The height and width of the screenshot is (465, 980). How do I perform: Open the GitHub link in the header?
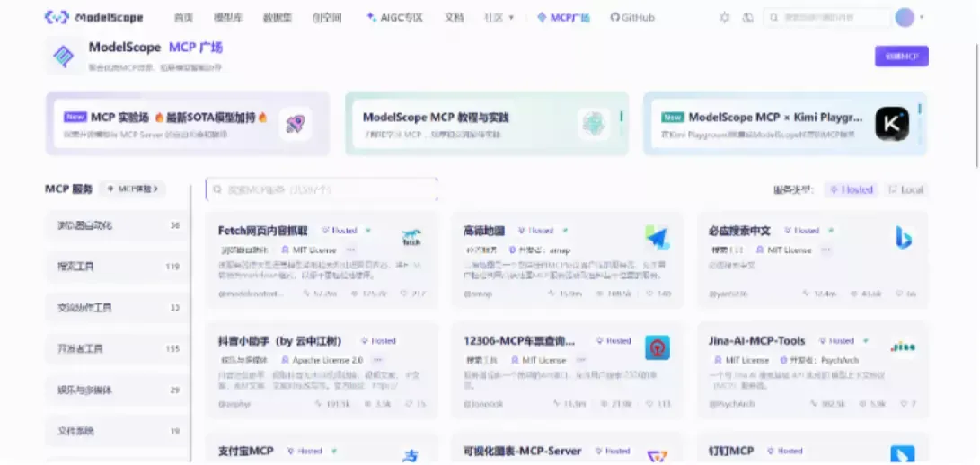632,17
